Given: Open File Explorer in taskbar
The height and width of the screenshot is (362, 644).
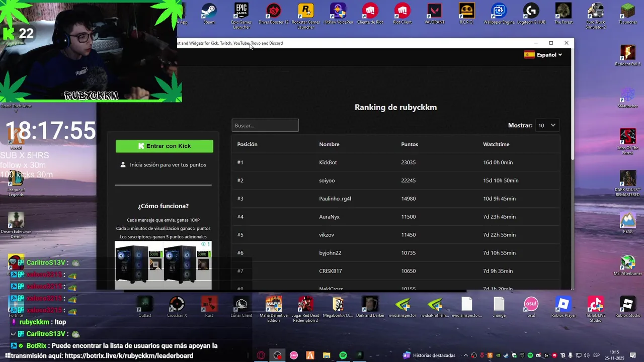Looking at the screenshot, I should pyautogui.click(x=327, y=355).
